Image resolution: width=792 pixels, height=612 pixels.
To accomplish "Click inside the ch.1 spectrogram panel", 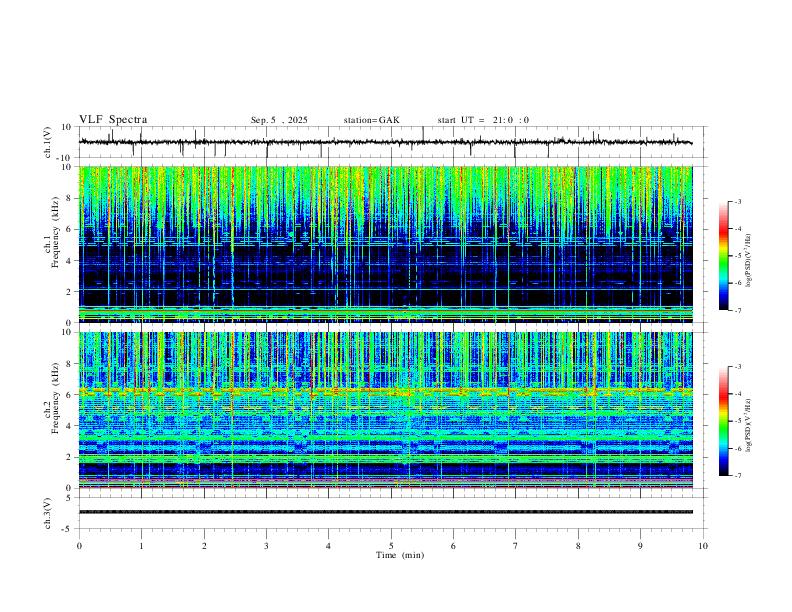I will click(x=386, y=244).
